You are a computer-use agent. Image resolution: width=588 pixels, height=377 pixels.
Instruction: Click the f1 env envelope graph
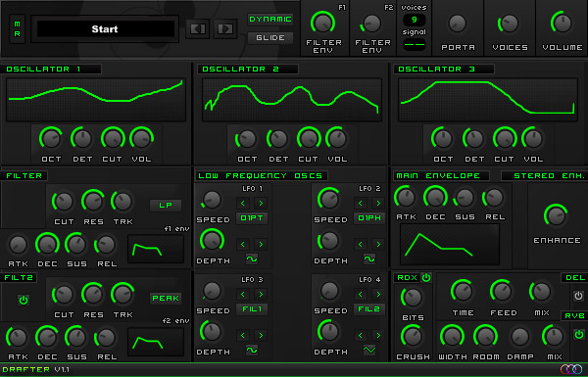point(156,249)
